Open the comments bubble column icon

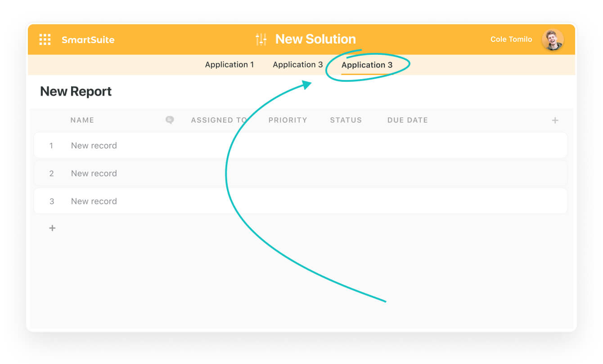170,120
